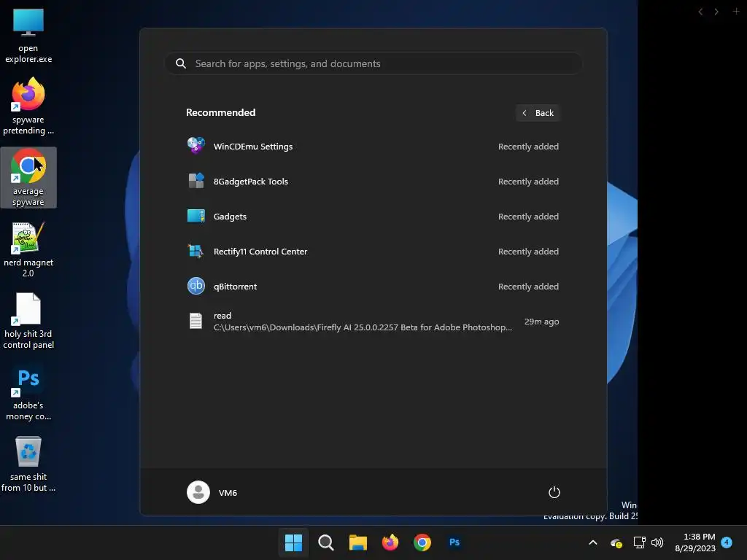The image size is (747, 560).
Task: Launch Chrome from the taskbar
Action: click(422, 542)
